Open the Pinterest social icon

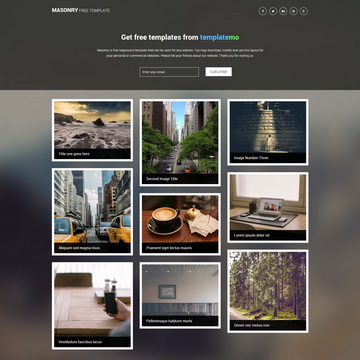[304, 11]
